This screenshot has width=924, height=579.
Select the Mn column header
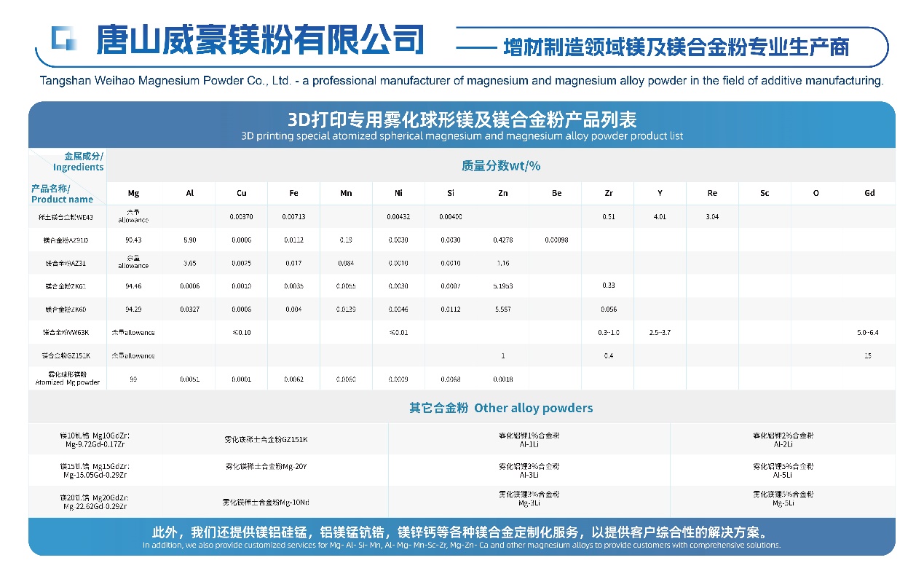[346, 194]
